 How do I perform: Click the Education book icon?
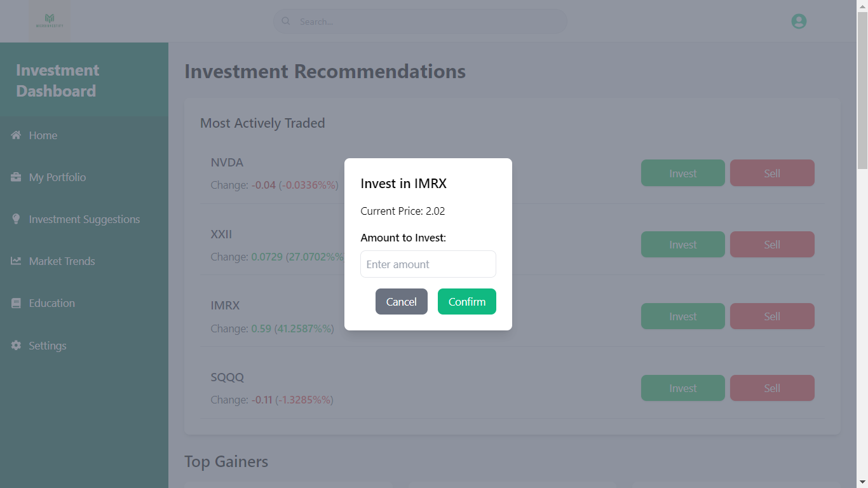(16, 303)
